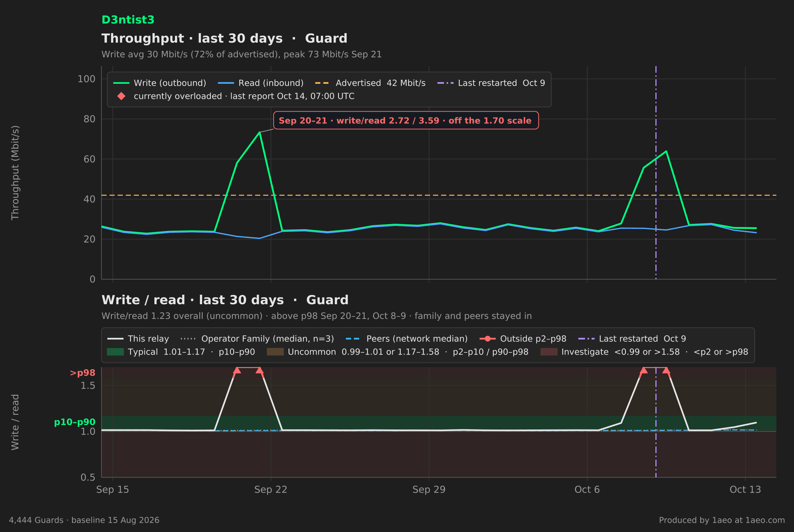Click the red overloaded diamond marker in legend
Viewport: 794px width, 532px height.
coord(121,96)
